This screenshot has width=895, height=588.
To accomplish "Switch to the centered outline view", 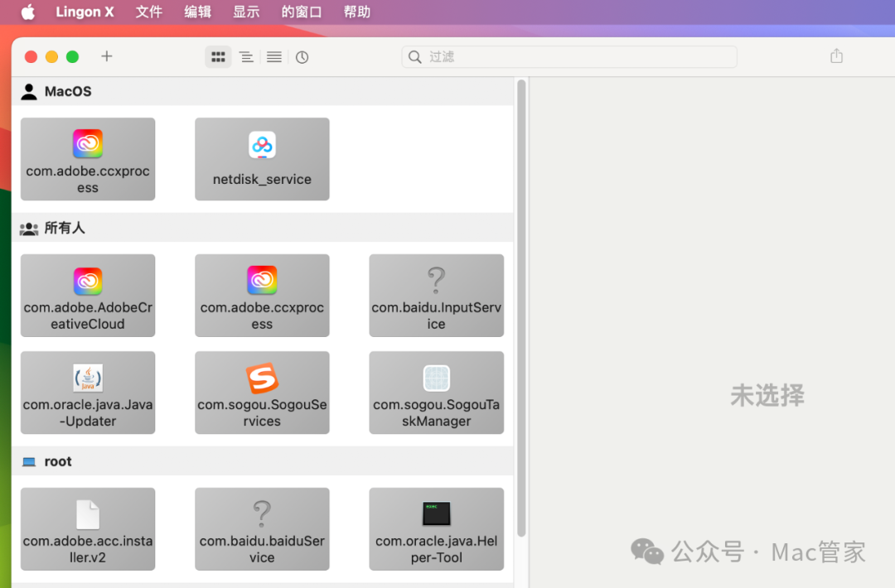I will coord(246,56).
